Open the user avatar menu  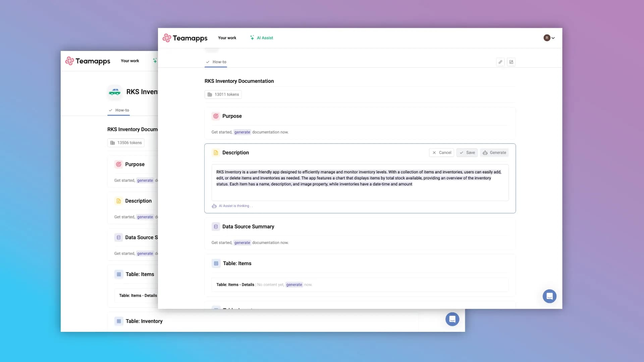549,38
